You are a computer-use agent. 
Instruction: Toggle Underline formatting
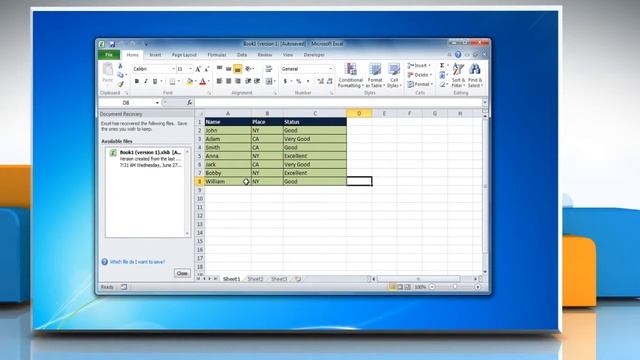(155, 82)
